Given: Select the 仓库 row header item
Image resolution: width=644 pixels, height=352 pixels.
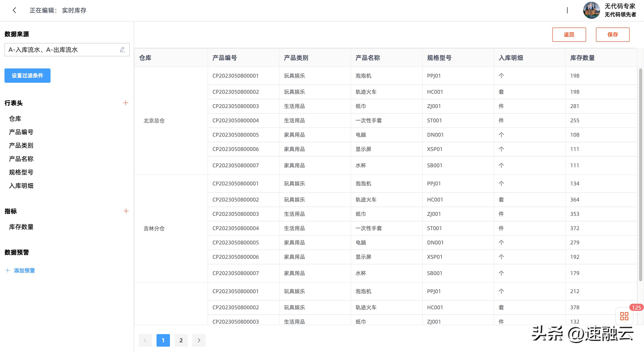Looking at the screenshot, I should point(15,119).
